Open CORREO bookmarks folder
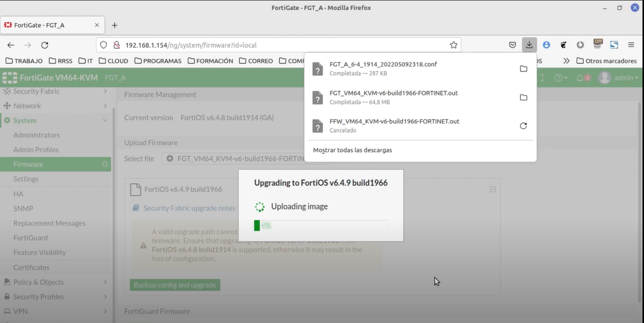Image resolution: width=644 pixels, height=323 pixels. pos(256,61)
